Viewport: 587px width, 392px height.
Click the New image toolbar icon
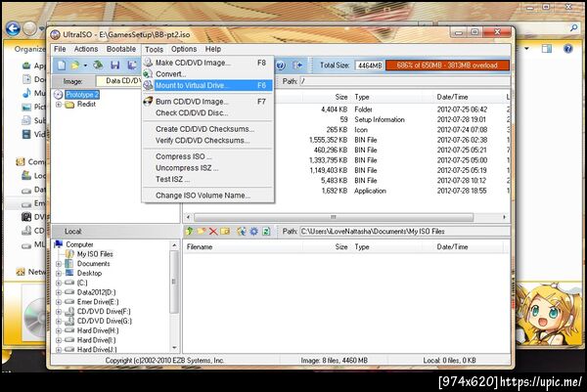62,65
